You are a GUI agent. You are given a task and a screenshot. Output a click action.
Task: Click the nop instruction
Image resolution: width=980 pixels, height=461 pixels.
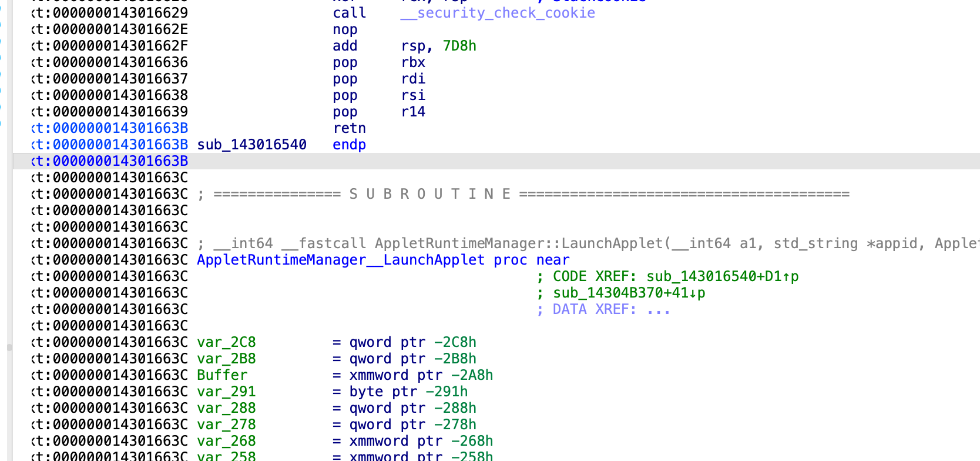pyautogui.click(x=345, y=29)
